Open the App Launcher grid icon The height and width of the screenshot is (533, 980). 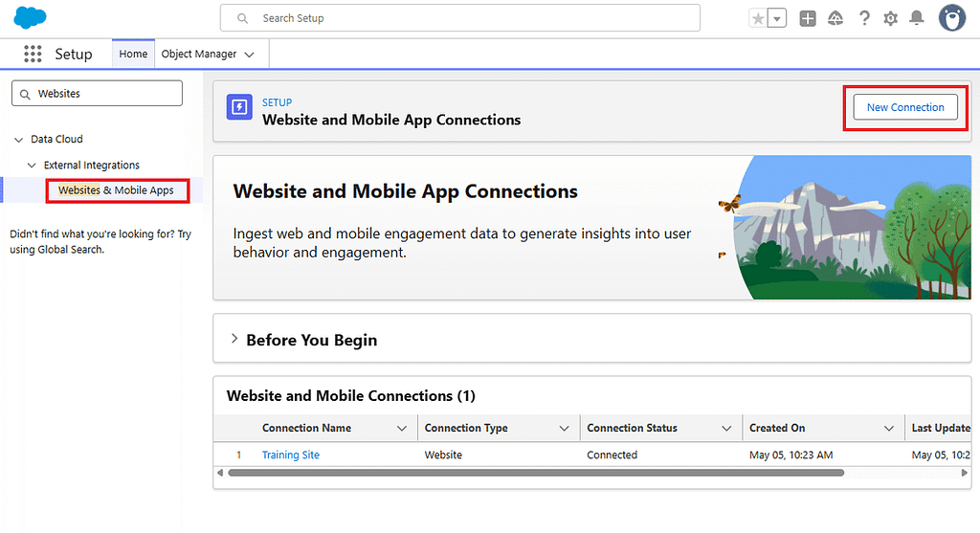tap(33, 54)
